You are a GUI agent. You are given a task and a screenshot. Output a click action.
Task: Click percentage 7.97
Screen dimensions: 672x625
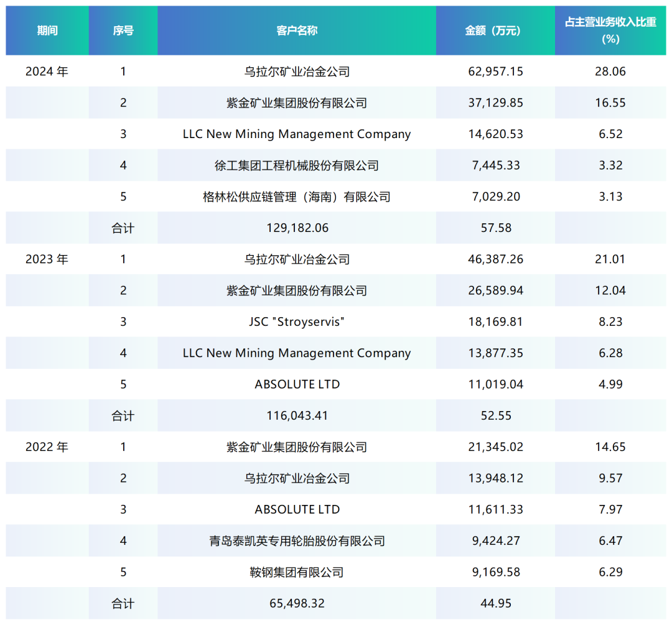(x=610, y=509)
